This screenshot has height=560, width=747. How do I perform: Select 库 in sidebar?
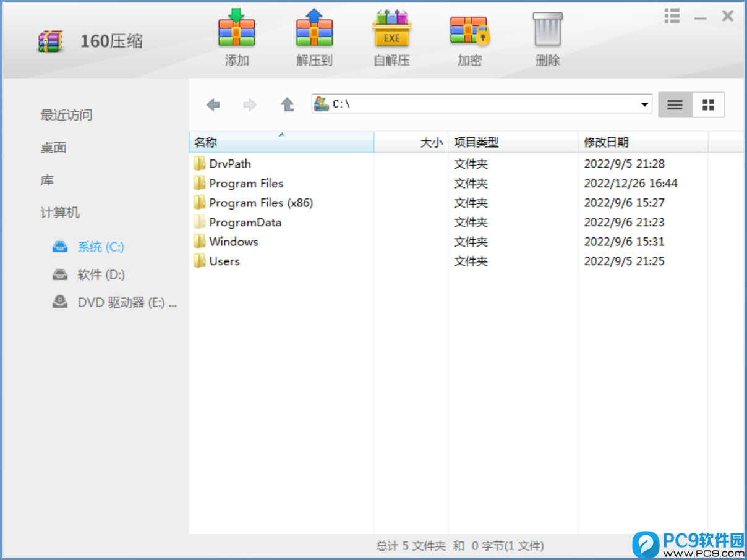(x=47, y=180)
